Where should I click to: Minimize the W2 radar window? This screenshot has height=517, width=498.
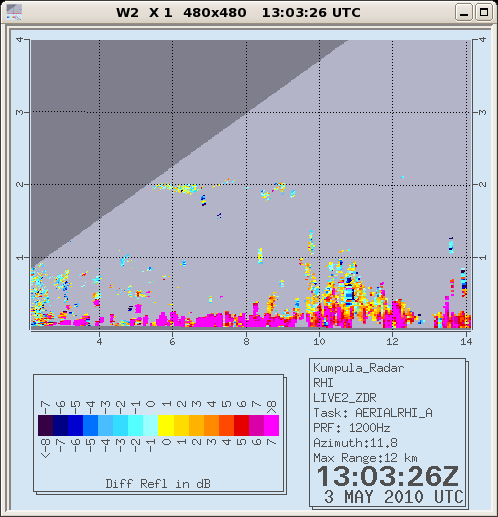[x=464, y=13]
